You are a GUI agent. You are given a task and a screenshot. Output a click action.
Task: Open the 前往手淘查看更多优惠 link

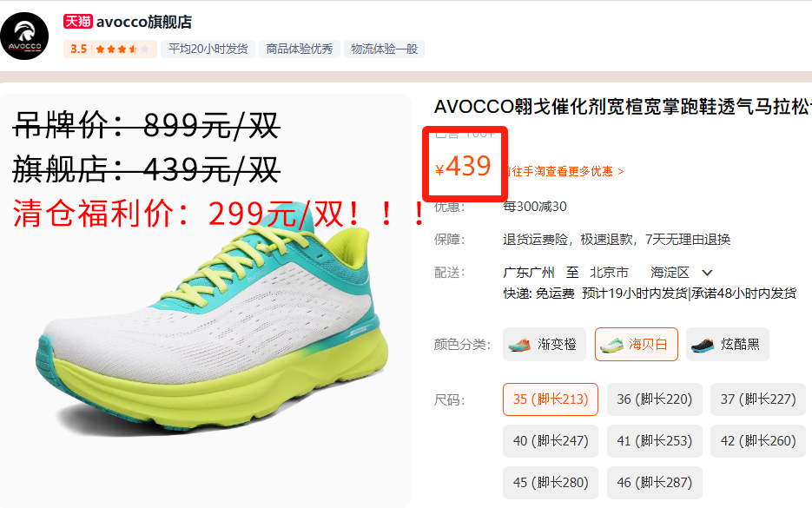565,171
